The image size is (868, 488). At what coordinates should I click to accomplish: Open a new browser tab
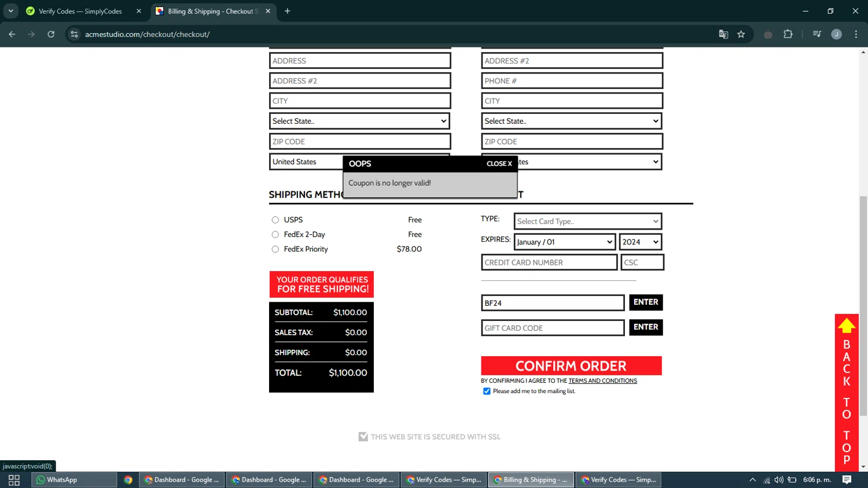pos(288,11)
